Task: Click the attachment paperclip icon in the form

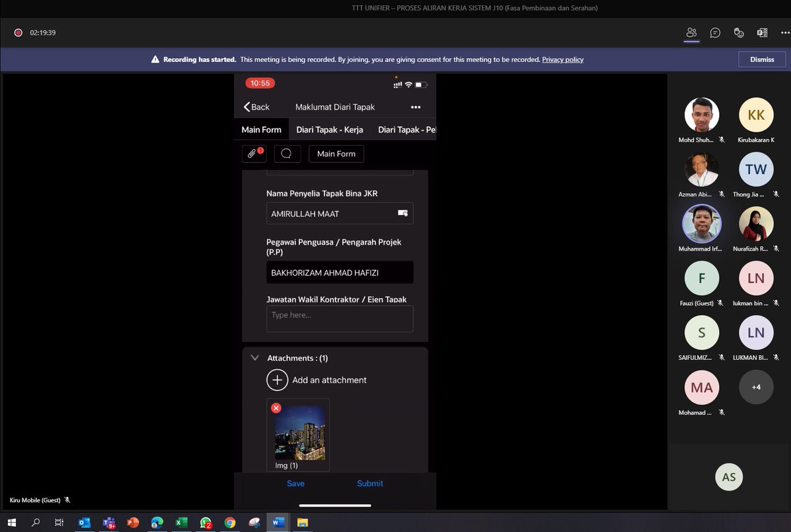Action: 253,154
